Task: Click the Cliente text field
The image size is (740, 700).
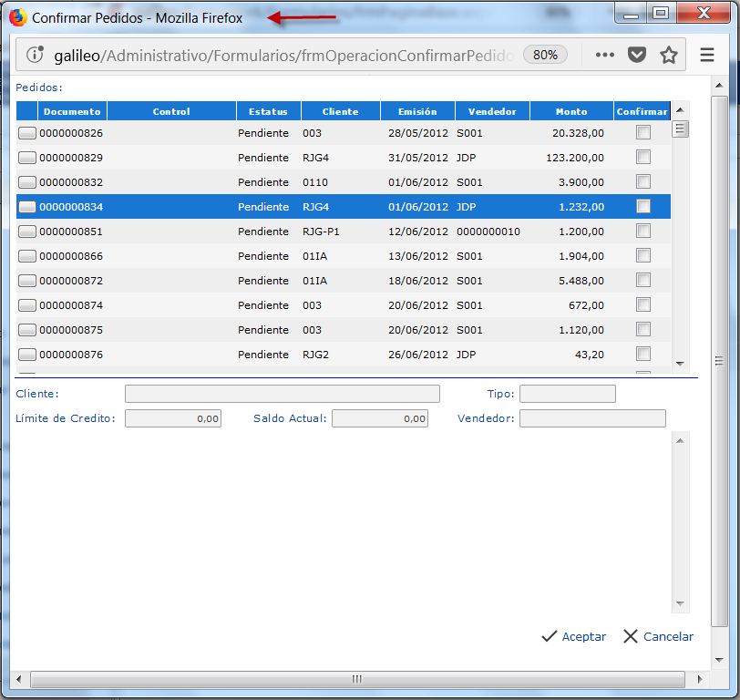Action: (283, 394)
